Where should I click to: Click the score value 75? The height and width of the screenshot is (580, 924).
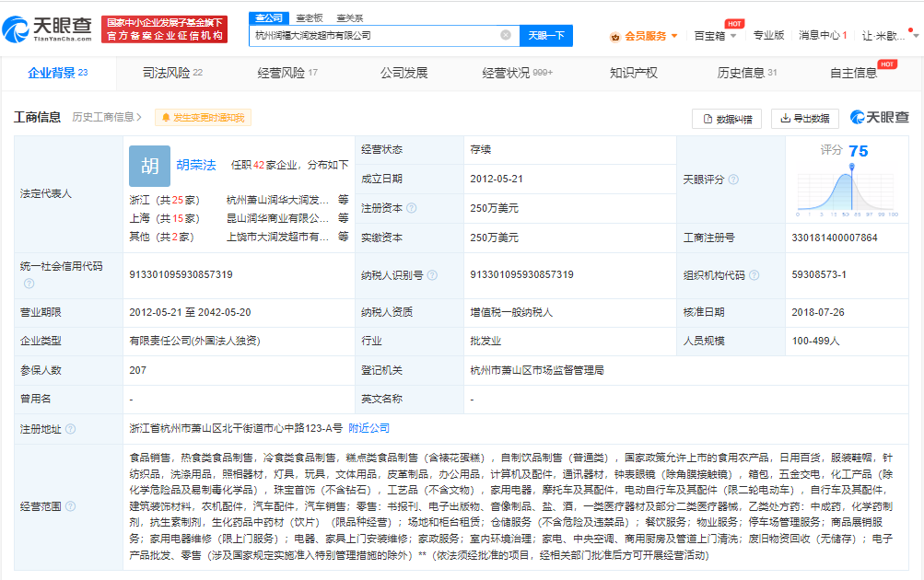click(858, 151)
